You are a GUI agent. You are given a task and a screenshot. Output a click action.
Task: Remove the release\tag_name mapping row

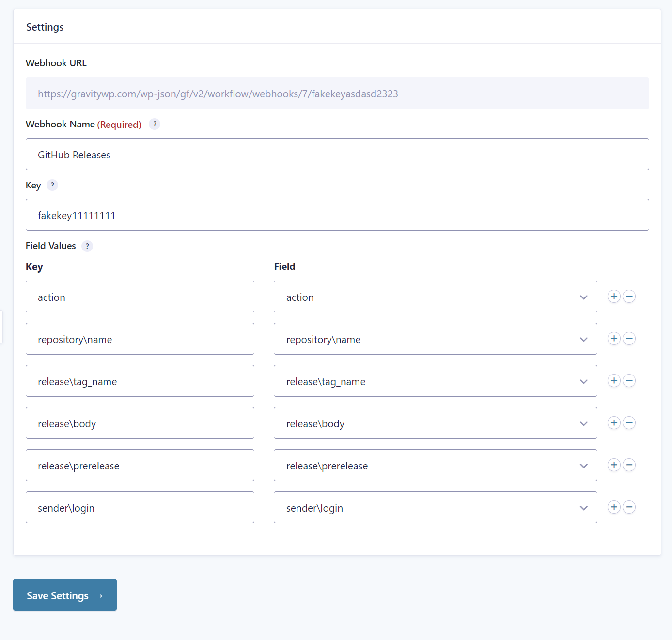(629, 381)
